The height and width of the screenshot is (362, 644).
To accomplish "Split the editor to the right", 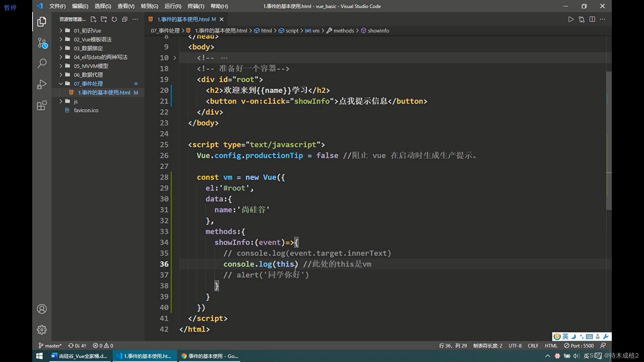I will point(592,19).
